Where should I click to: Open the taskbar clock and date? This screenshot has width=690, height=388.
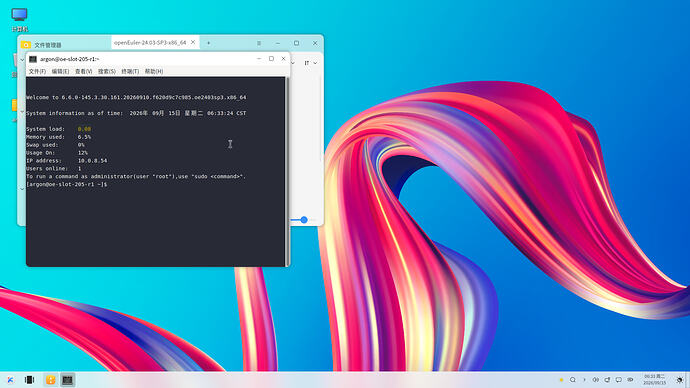[x=655, y=380]
